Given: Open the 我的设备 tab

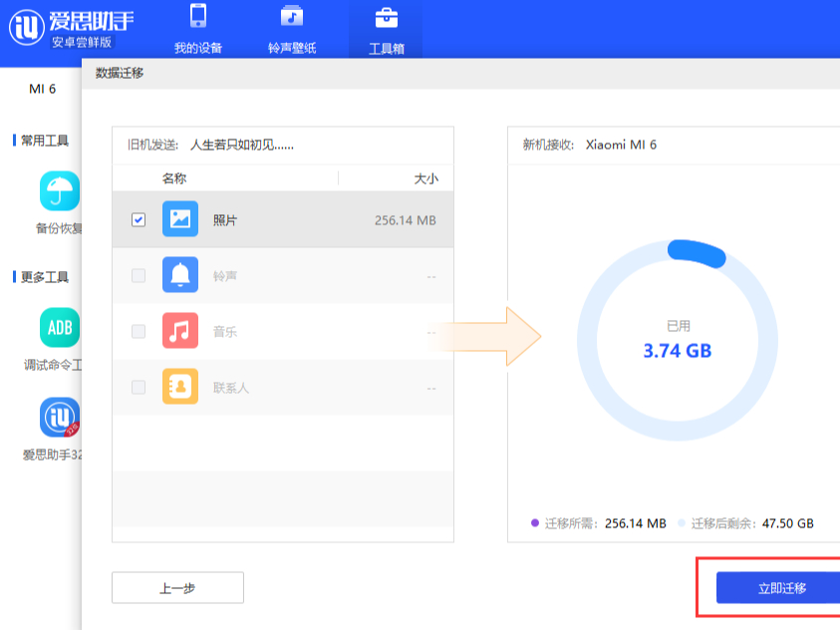Looking at the screenshot, I should [x=198, y=29].
